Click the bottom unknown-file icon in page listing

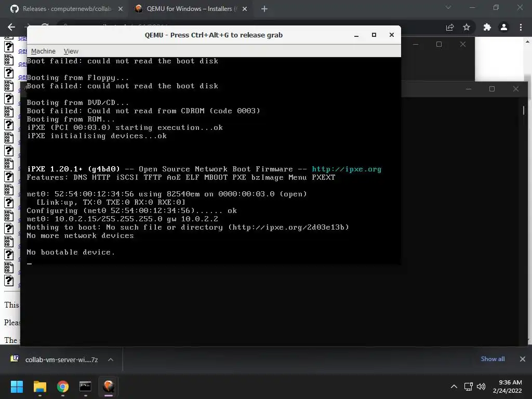[x=9, y=281]
